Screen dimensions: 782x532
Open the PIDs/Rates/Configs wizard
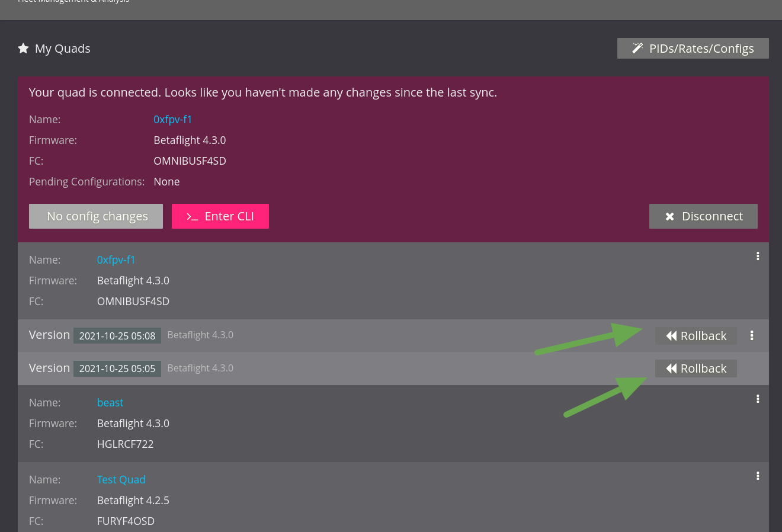693,49
